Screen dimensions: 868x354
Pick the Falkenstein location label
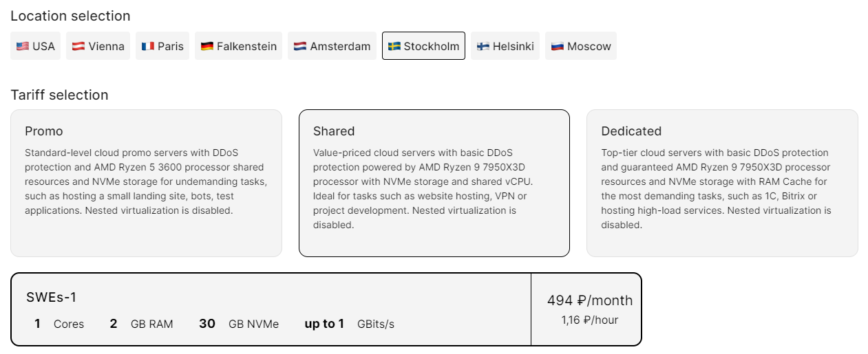coord(246,47)
